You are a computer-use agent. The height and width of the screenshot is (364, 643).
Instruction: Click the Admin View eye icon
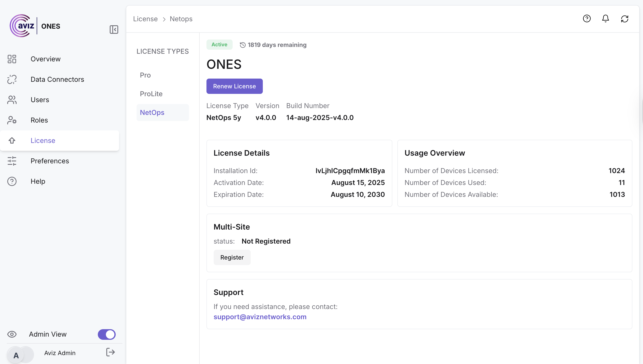pyautogui.click(x=12, y=334)
